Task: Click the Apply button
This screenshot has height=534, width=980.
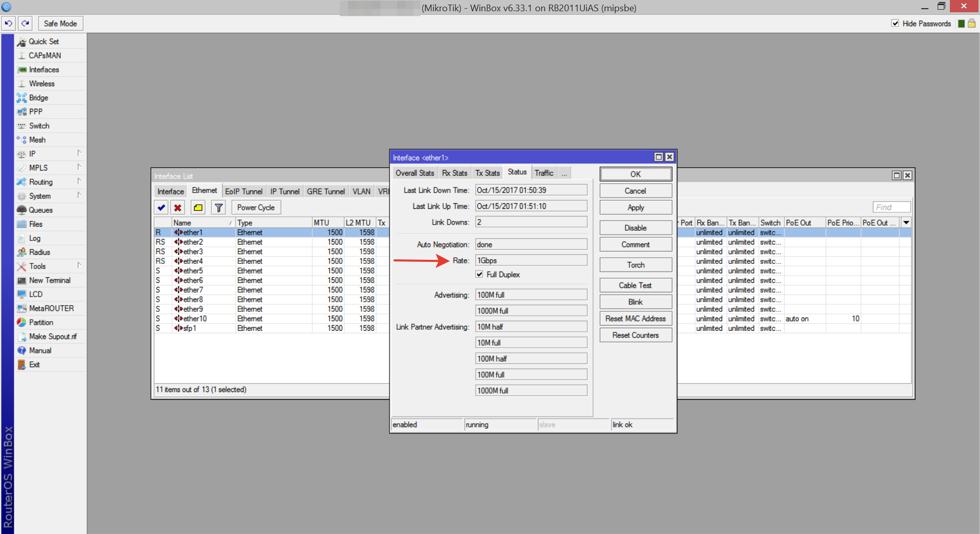Action: point(635,207)
